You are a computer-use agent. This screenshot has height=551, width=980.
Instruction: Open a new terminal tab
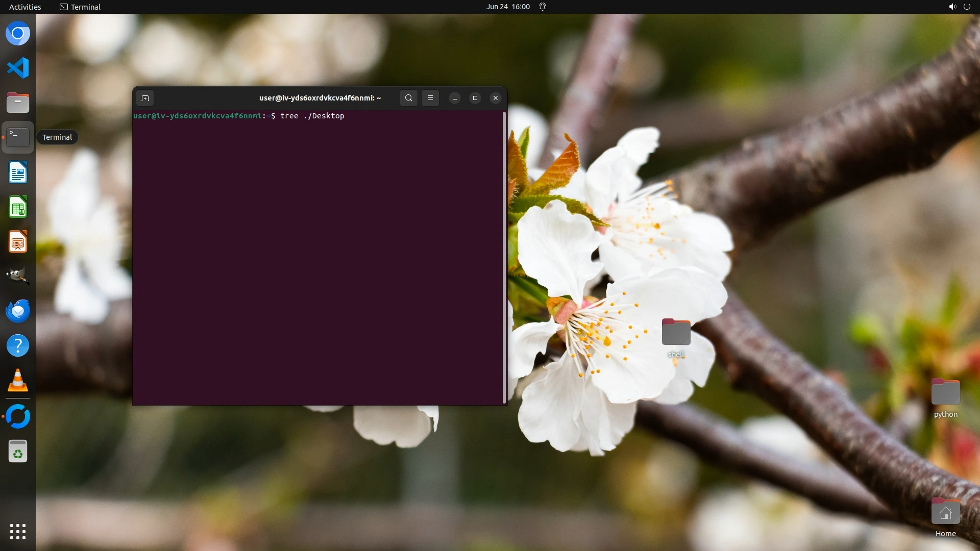pos(145,98)
